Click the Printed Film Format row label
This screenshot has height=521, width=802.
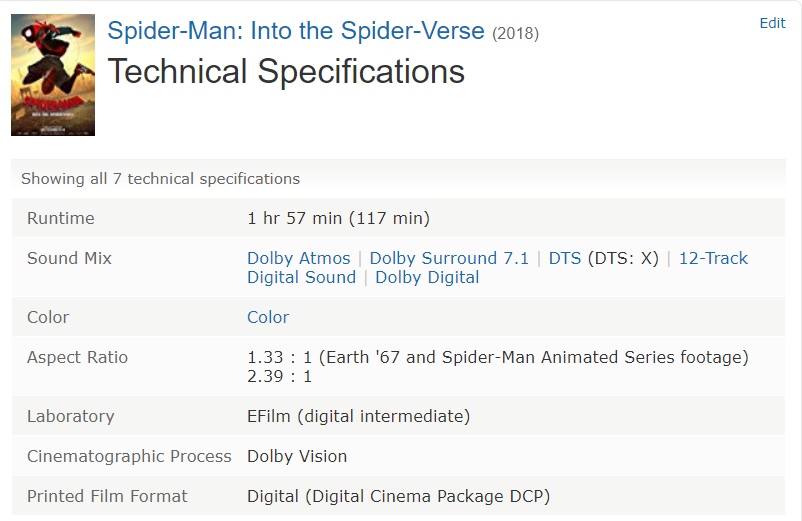pos(107,496)
